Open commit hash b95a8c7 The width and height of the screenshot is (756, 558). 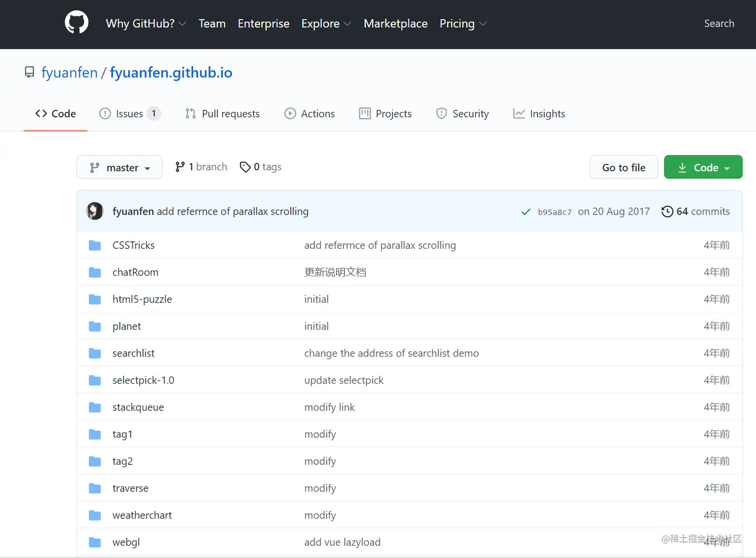pos(554,212)
